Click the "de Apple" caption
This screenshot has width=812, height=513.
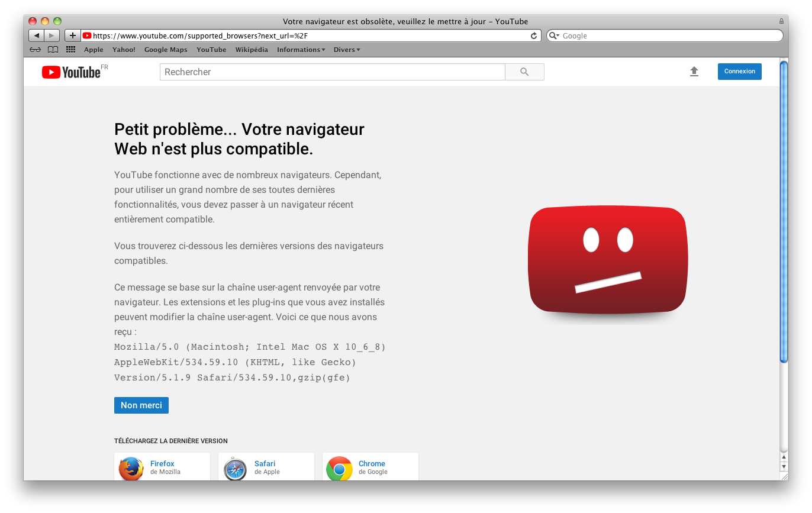point(267,472)
